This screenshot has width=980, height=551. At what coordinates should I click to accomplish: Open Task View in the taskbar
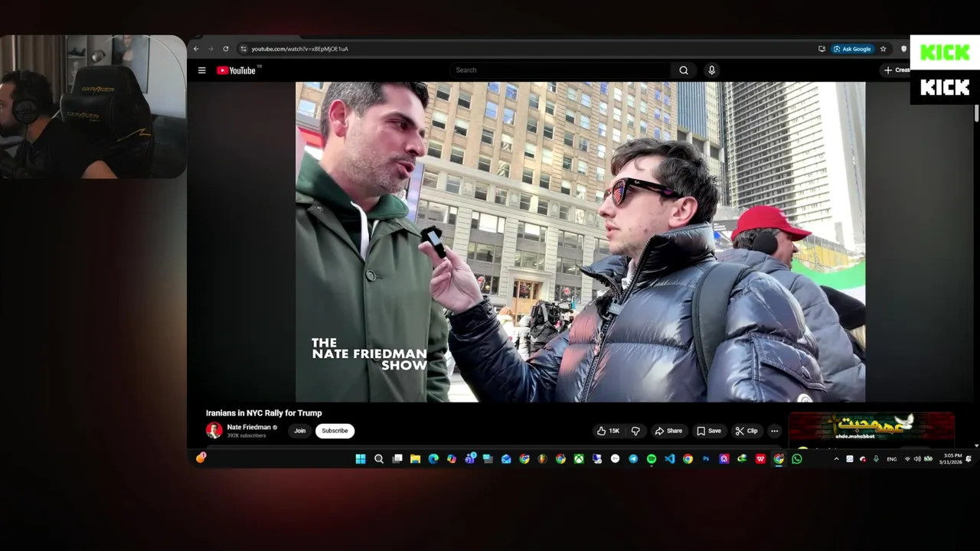point(397,459)
